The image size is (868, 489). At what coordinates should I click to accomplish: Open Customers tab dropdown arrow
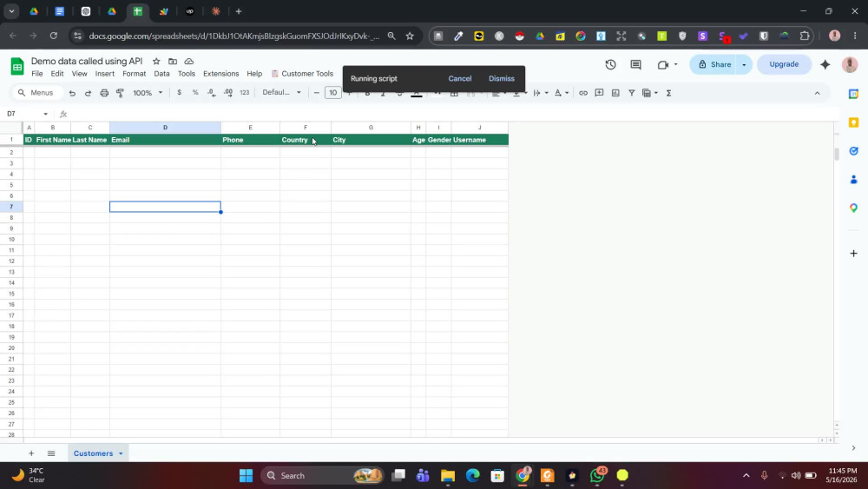[121, 453]
